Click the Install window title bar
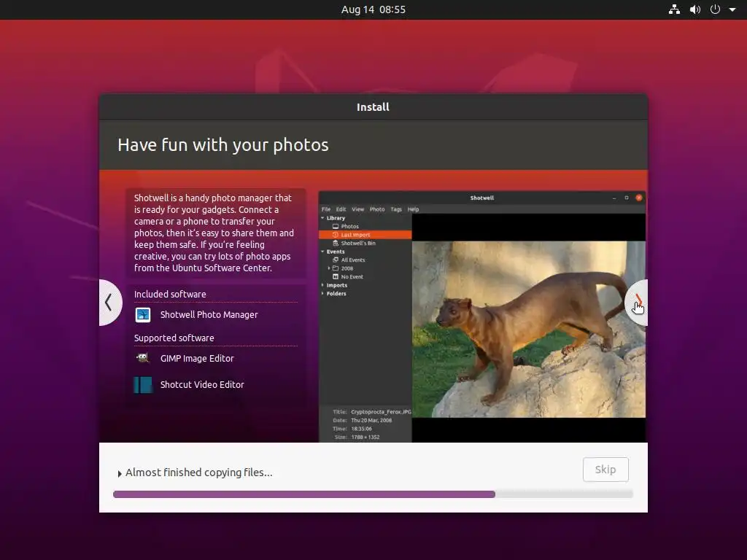This screenshot has height=560, width=747. pyautogui.click(x=373, y=107)
